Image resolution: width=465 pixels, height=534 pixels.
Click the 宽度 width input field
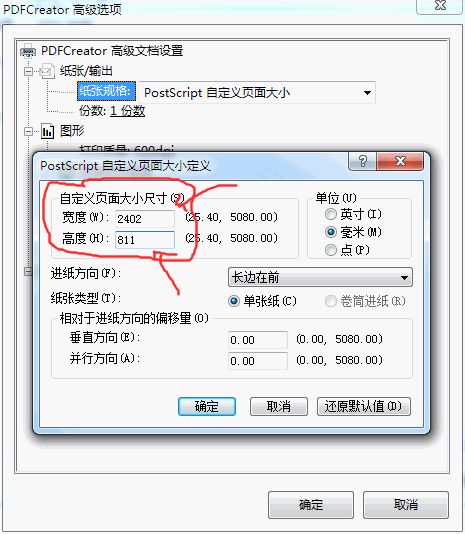pos(145,219)
